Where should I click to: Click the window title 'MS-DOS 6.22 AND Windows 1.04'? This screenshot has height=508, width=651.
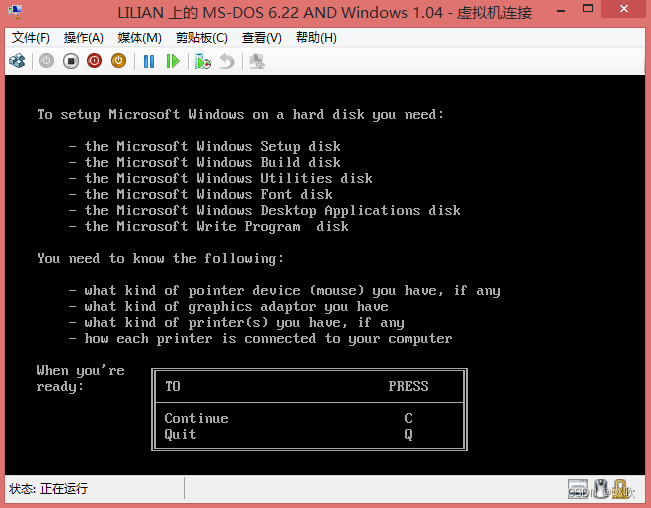click(x=323, y=12)
